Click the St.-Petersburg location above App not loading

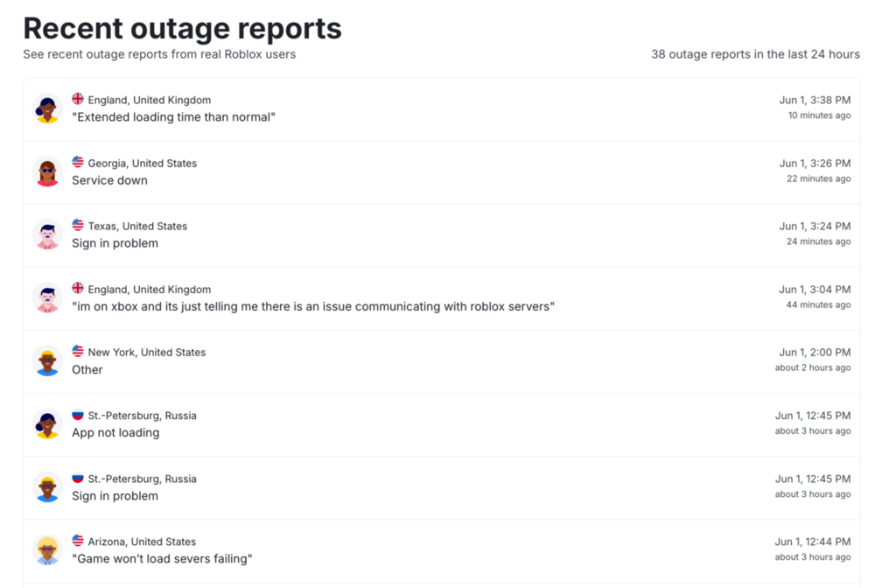143,416
